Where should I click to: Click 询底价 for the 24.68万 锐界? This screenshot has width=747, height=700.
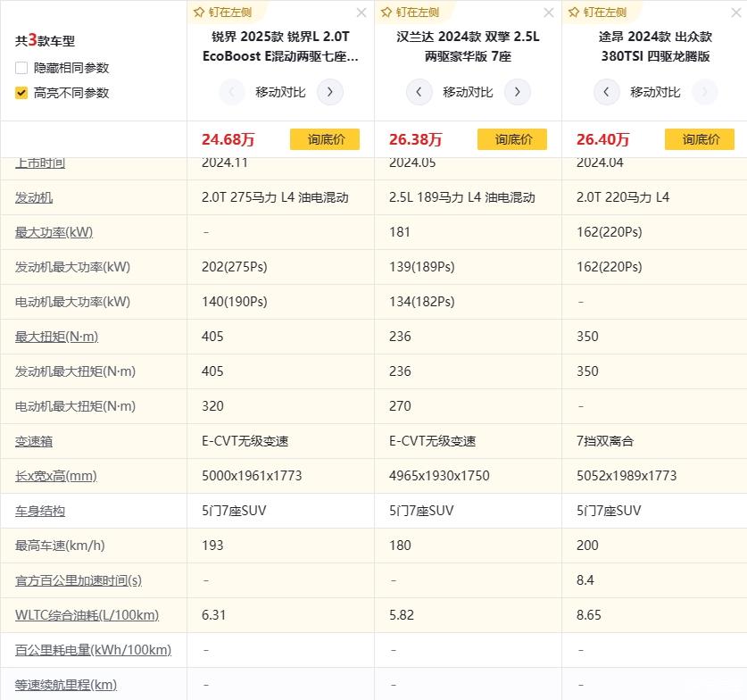pos(325,139)
